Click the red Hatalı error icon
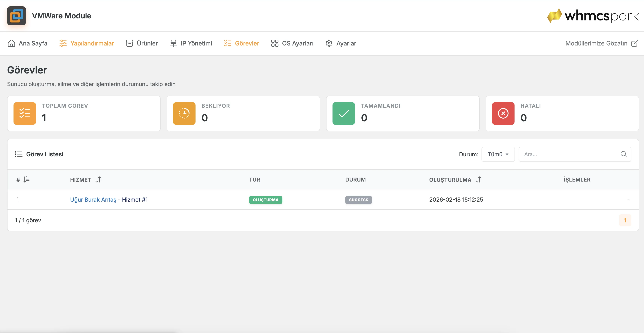 click(503, 114)
